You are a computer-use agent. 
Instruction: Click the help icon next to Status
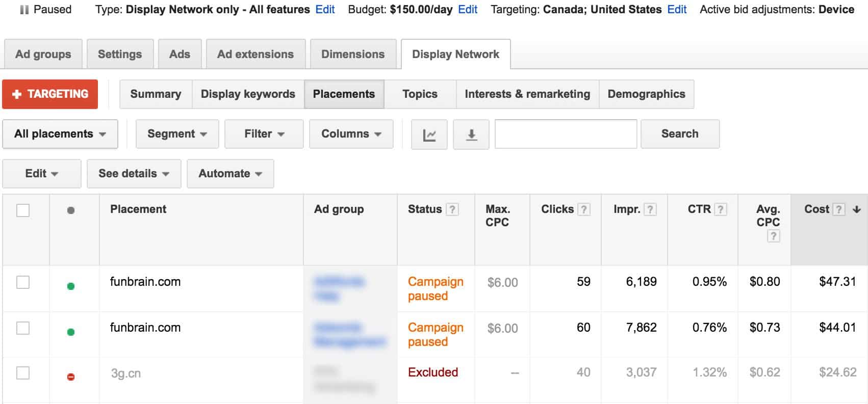click(x=452, y=209)
